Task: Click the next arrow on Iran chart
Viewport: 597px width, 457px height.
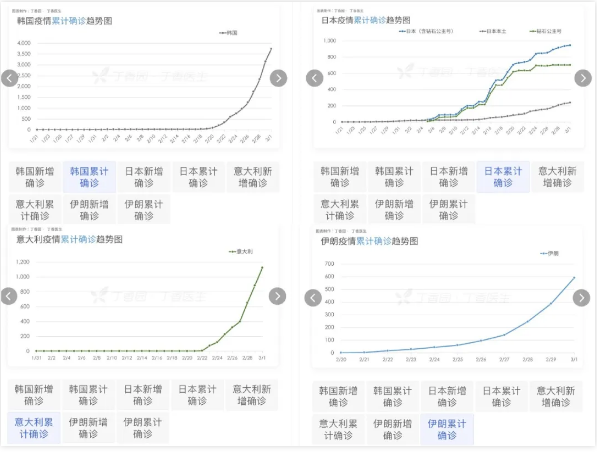Action: (x=581, y=298)
